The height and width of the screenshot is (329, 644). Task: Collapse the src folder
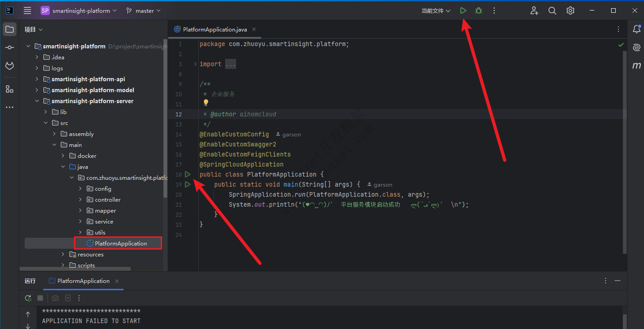[46, 123]
